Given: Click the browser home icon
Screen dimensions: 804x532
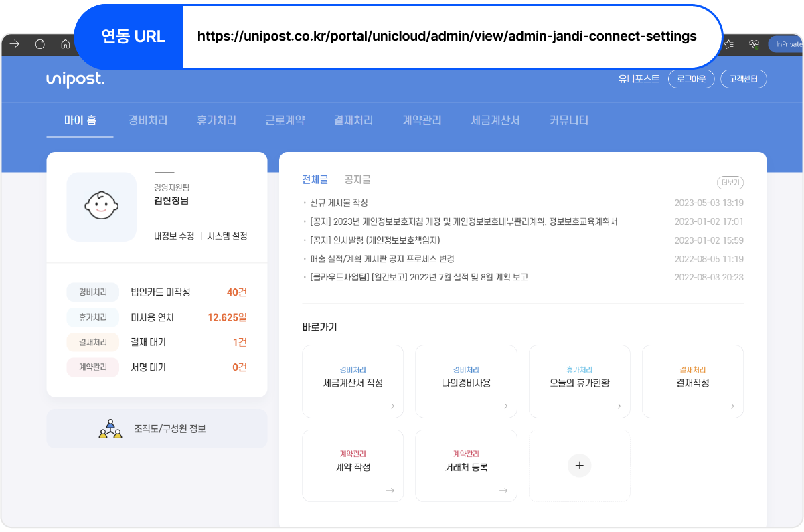Looking at the screenshot, I should pyautogui.click(x=65, y=45).
